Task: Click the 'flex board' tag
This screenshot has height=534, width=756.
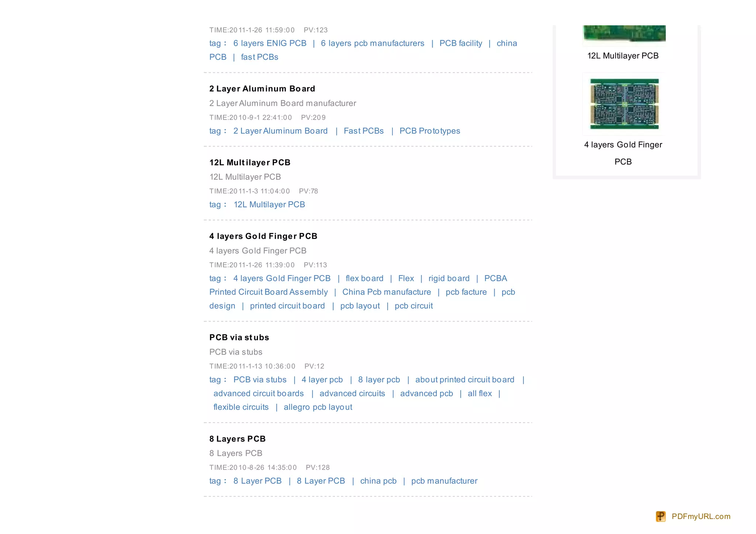Action: 364,278
